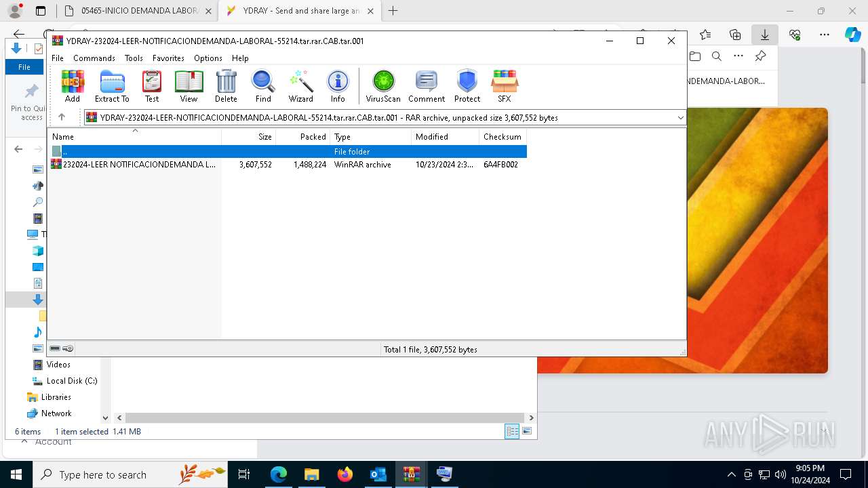The width and height of the screenshot is (868, 488).
Task: Sort by Checksum column header
Action: [502, 137]
